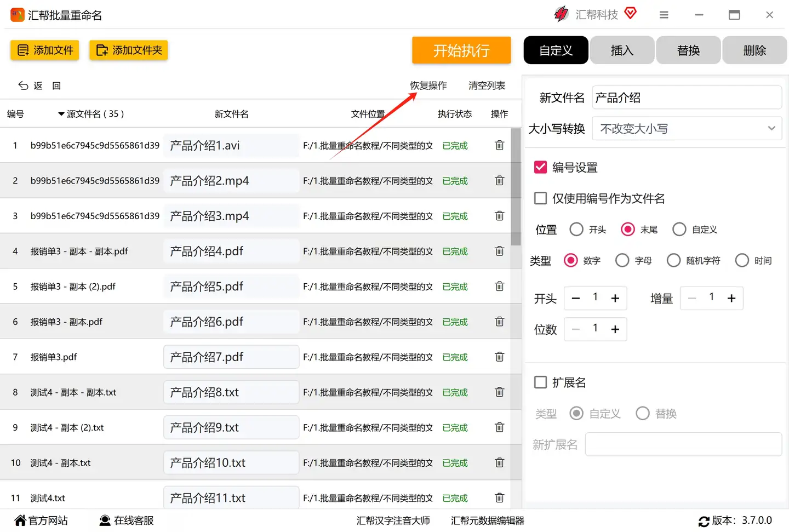Screen dimensions: 789x532
Task: Remove row 11 测试4.txt via trash icon
Action: click(499, 497)
